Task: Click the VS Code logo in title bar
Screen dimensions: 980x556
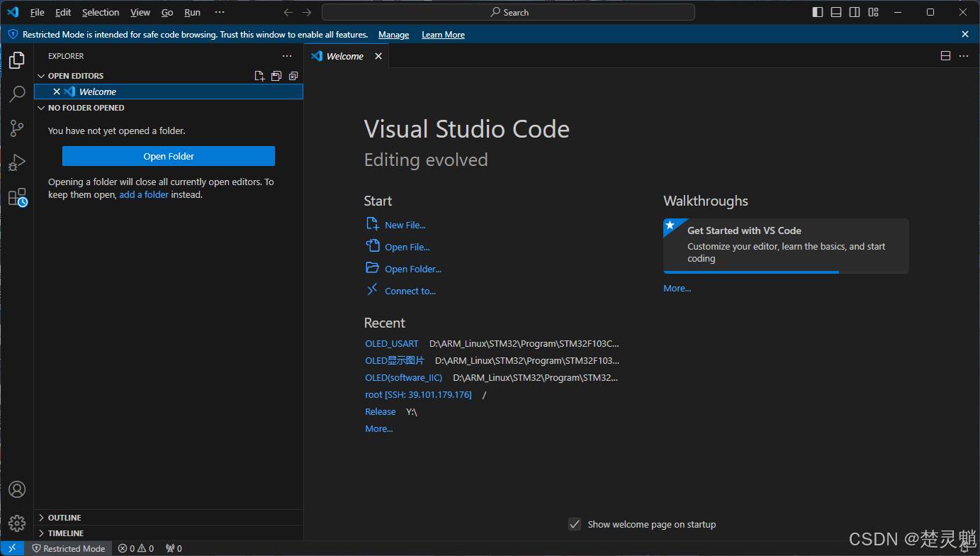Action: point(13,12)
